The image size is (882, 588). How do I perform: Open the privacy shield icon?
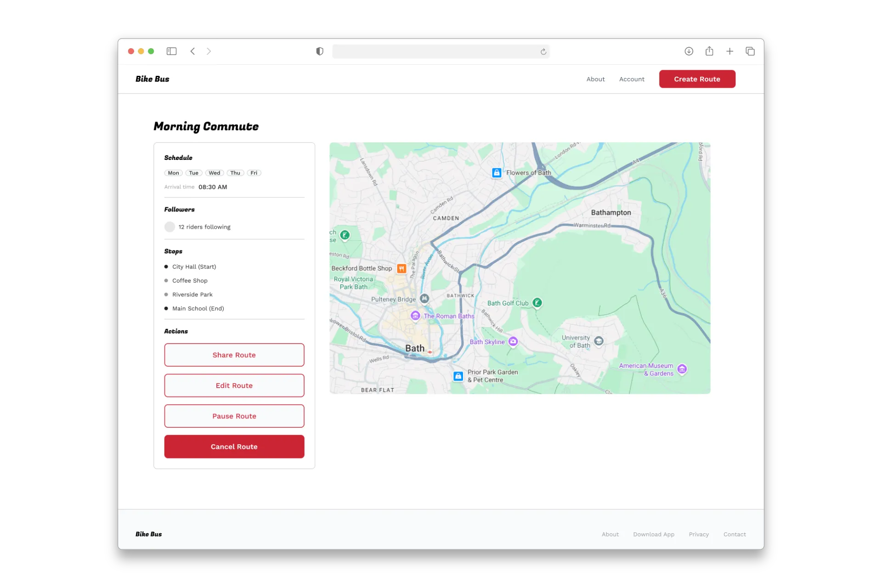pos(320,51)
